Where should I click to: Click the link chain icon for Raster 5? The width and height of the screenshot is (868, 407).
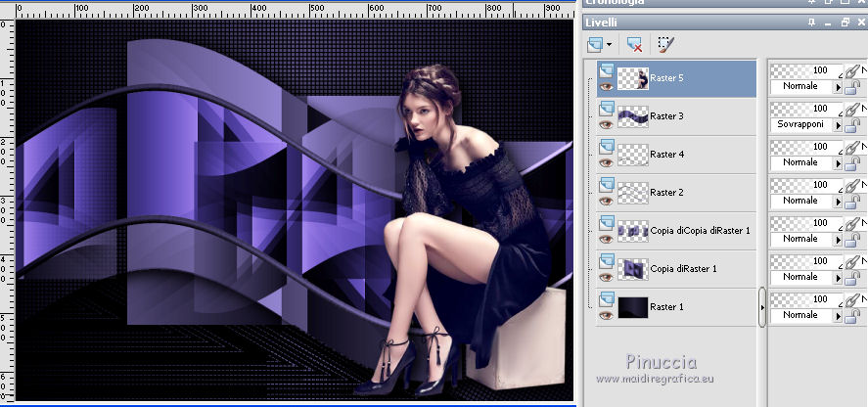pos(853,70)
